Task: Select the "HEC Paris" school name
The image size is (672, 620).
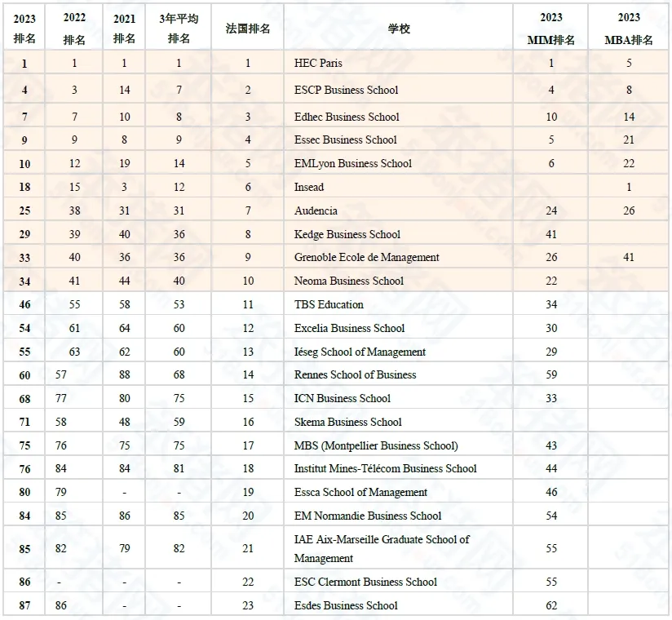Action: 318,63
